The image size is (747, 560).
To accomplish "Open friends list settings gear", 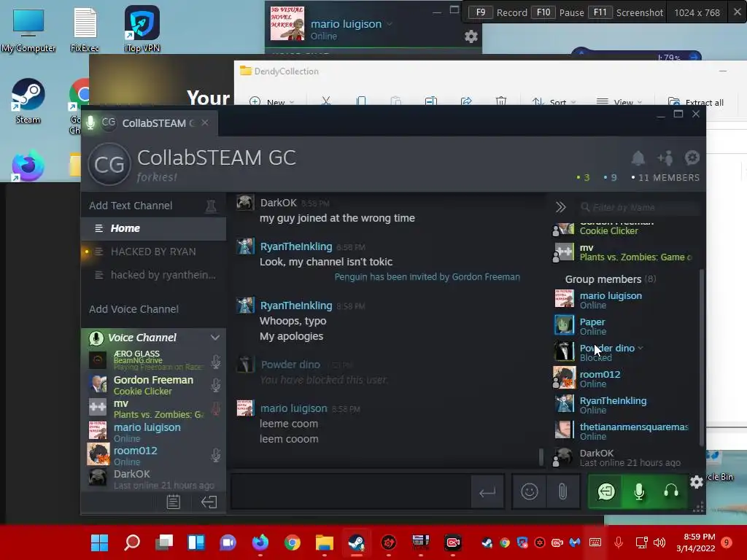I will [471, 36].
